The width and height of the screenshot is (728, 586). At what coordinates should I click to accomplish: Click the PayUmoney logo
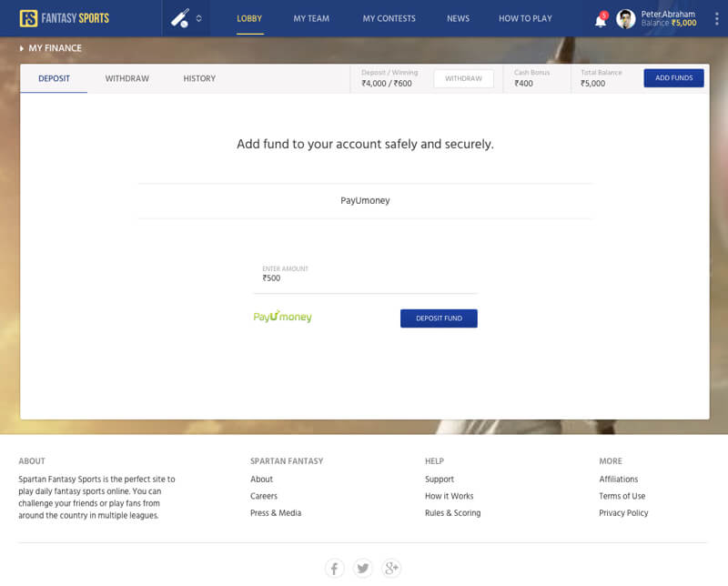(282, 317)
